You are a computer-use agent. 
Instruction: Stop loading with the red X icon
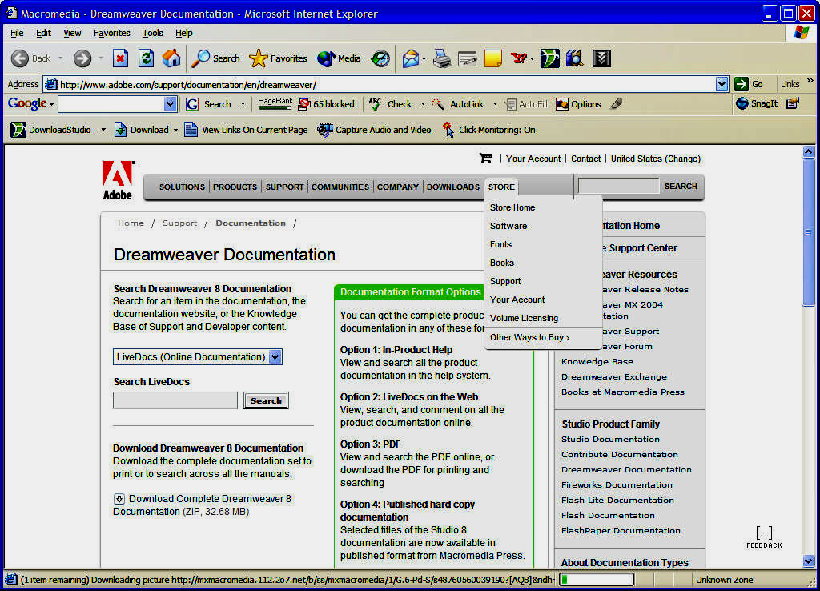tap(121, 59)
